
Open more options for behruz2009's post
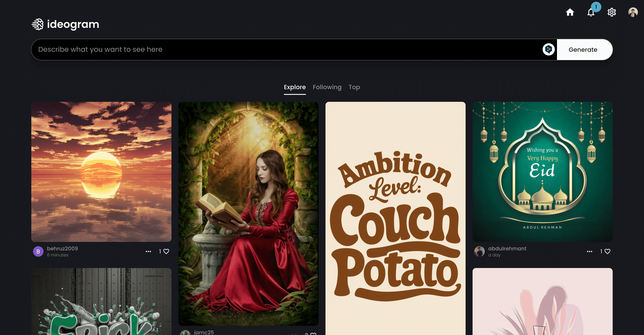148,251
